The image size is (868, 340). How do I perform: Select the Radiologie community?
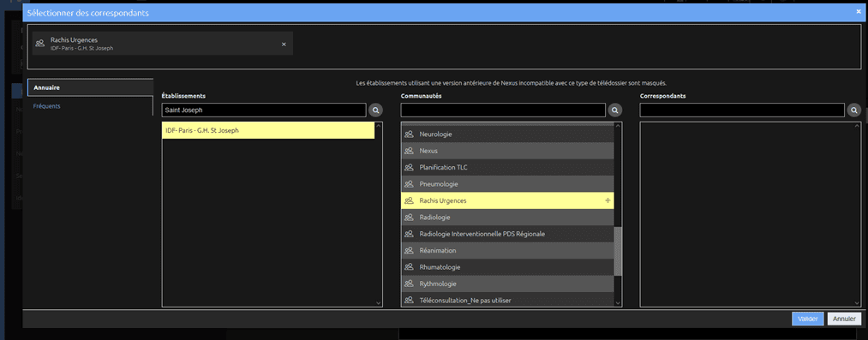point(507,218)
